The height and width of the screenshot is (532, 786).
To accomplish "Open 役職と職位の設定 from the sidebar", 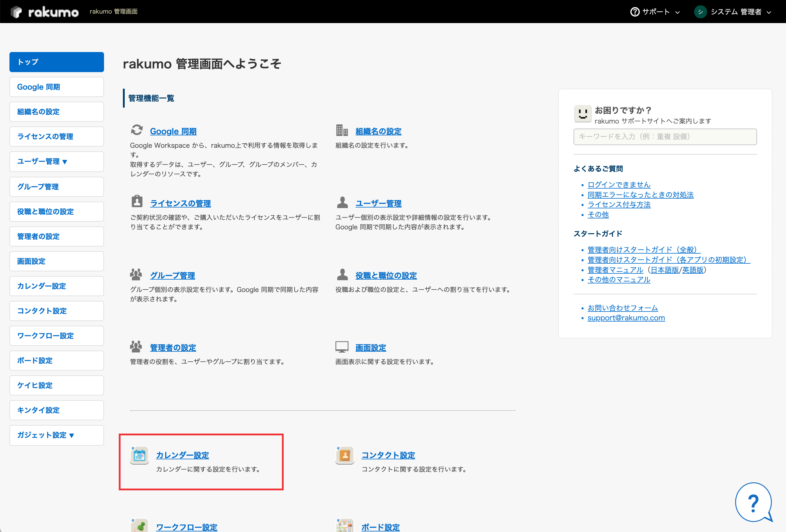I will coord(56,211).
